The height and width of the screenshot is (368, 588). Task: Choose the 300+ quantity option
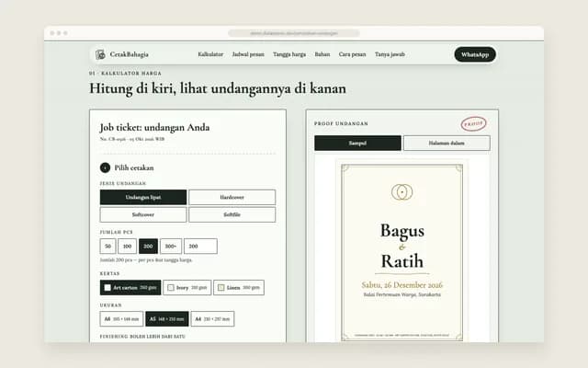pos(171,247)
